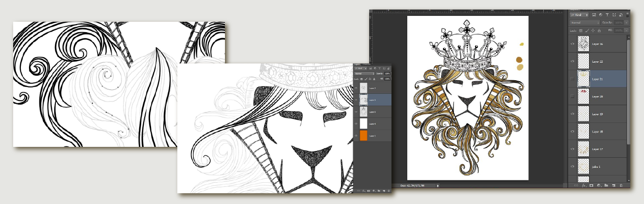Create new adjustment layer in right panel footer
The image size is (644, 204).
click(599, 185)
